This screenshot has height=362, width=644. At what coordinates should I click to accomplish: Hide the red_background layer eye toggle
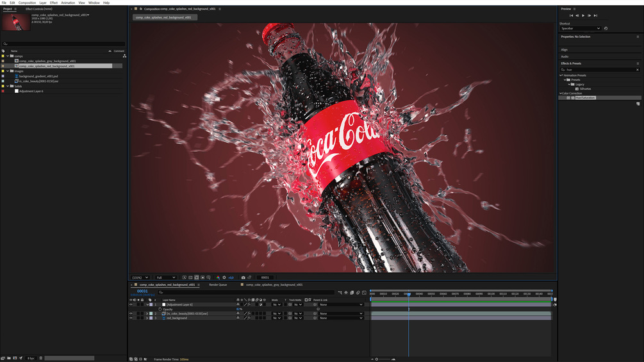point(131,318)
